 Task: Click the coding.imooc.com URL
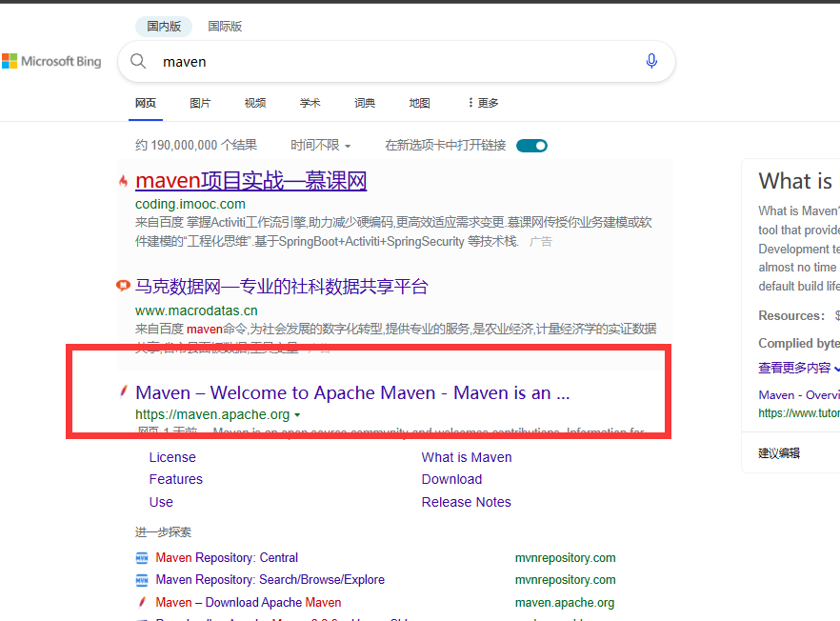coord(190,204)
